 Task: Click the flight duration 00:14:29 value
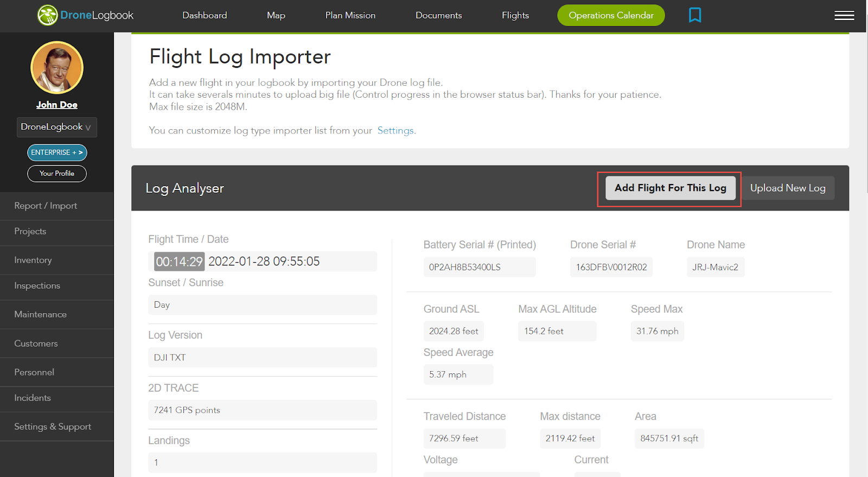(179, 262)
